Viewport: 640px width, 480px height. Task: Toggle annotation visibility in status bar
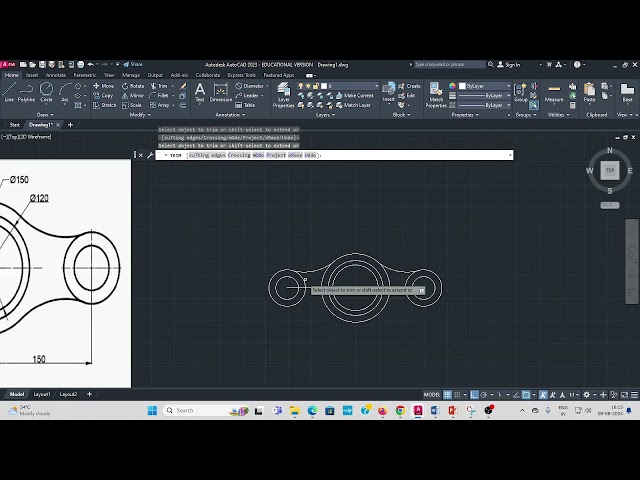click(x=543, y=395)
